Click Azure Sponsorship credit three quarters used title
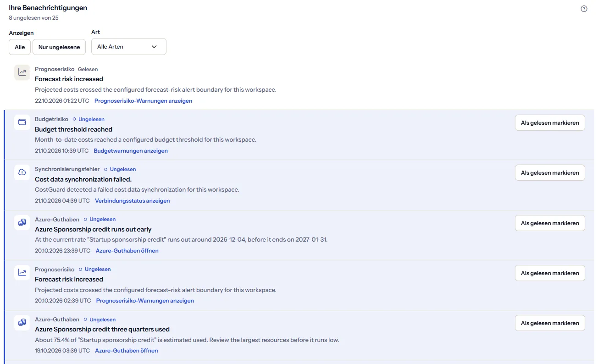Viewport: 598px width, 364px height. point(102,329)
